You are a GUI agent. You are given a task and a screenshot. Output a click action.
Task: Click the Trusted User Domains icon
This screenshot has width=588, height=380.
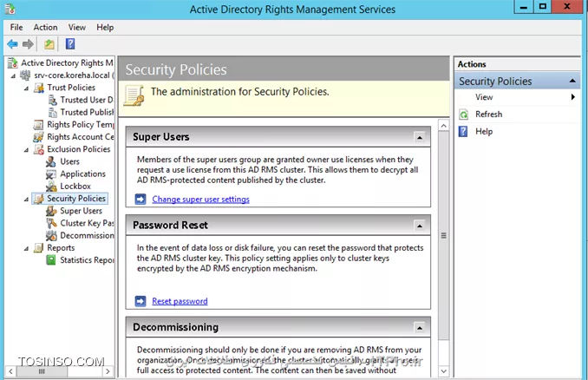[x=52, y=100]
